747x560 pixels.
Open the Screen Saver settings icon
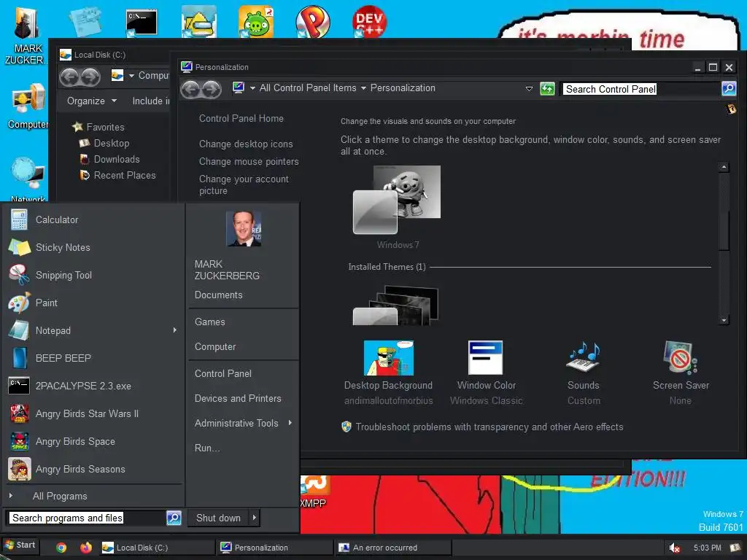tap(680, 357)
